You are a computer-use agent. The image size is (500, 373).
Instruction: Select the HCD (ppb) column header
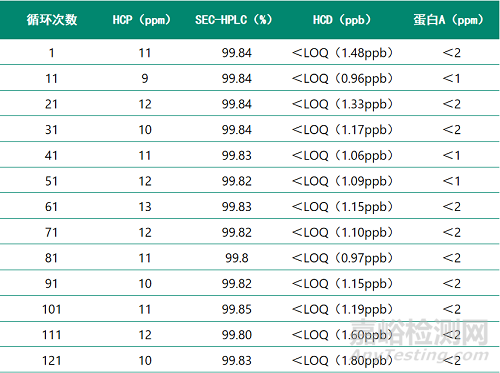tap(342, 20)
